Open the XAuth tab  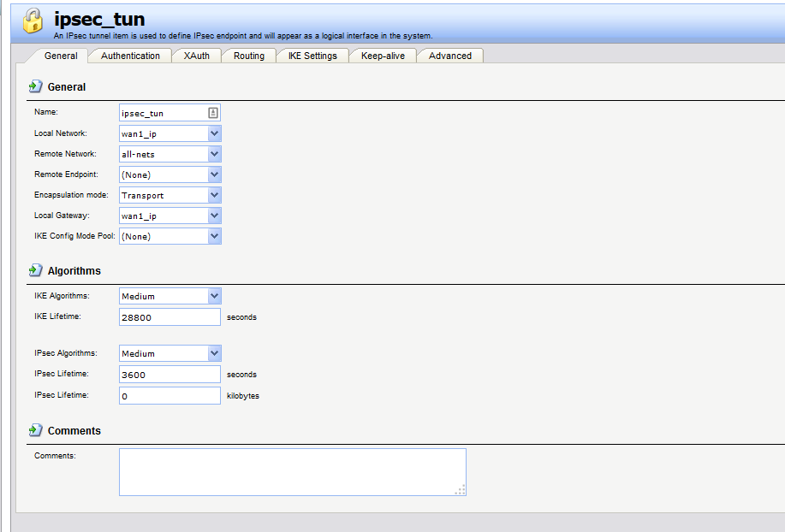click(x=196, y=56)
